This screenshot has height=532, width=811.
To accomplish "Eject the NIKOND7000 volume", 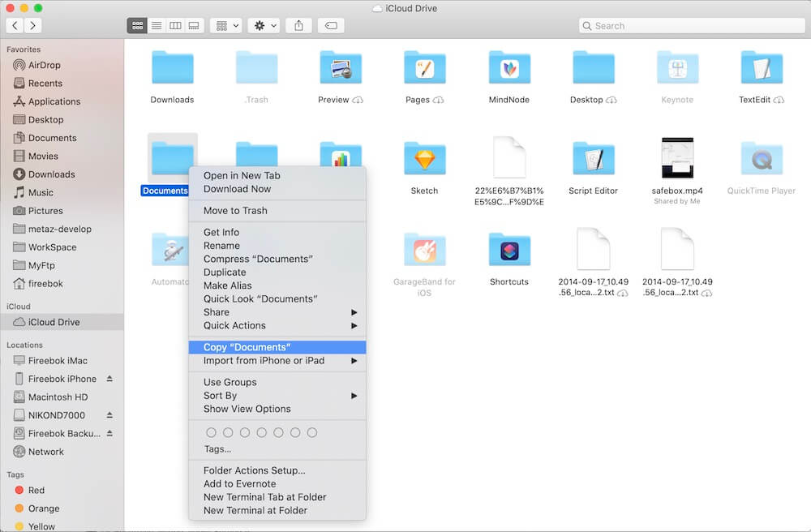I will 109,415.
